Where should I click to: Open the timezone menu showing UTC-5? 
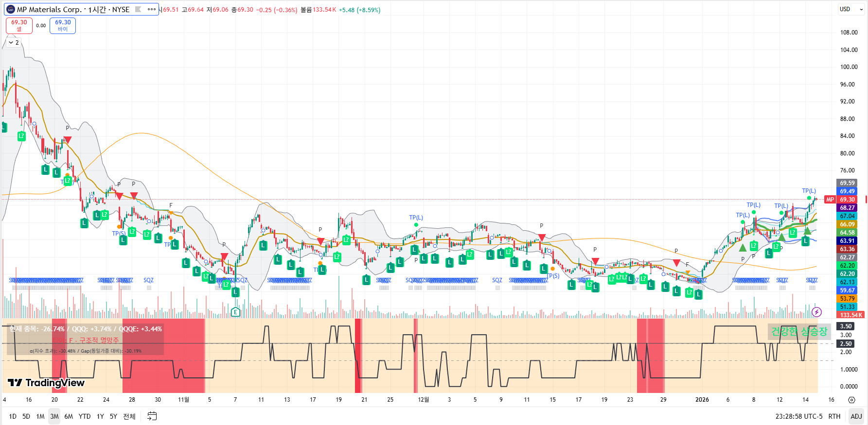(799, 416)
